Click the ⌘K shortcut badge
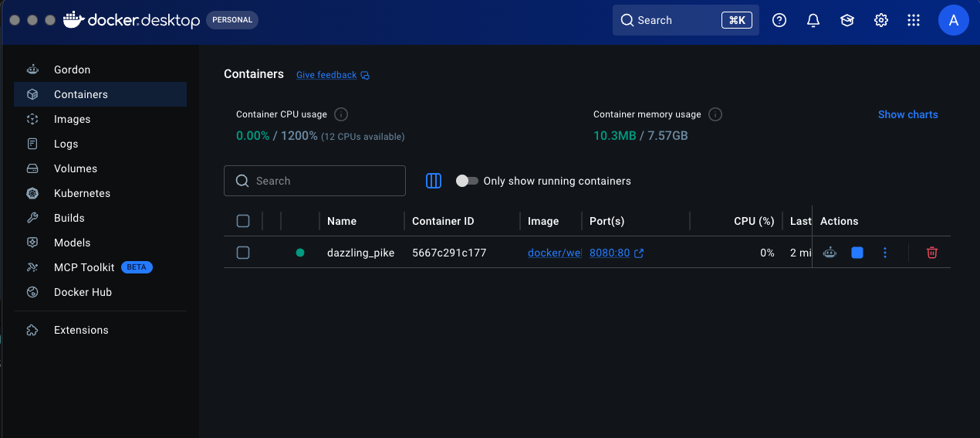The image size is (980, 438). [x=737, y=20]
